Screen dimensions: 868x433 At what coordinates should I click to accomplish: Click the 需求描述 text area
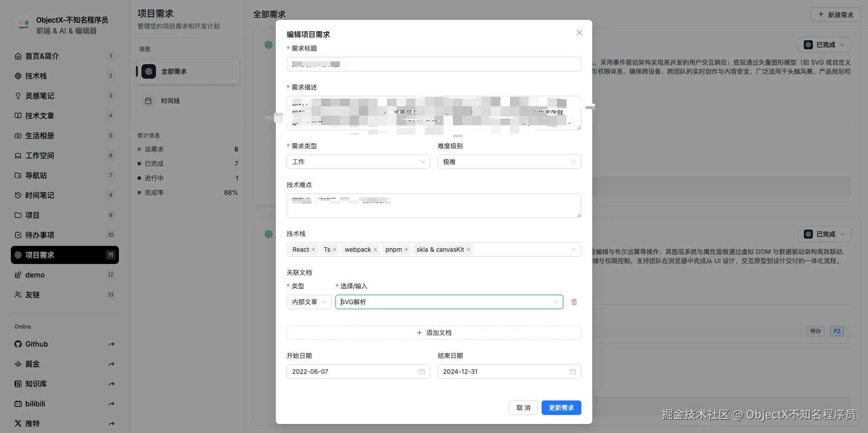[x=434, y=113]
